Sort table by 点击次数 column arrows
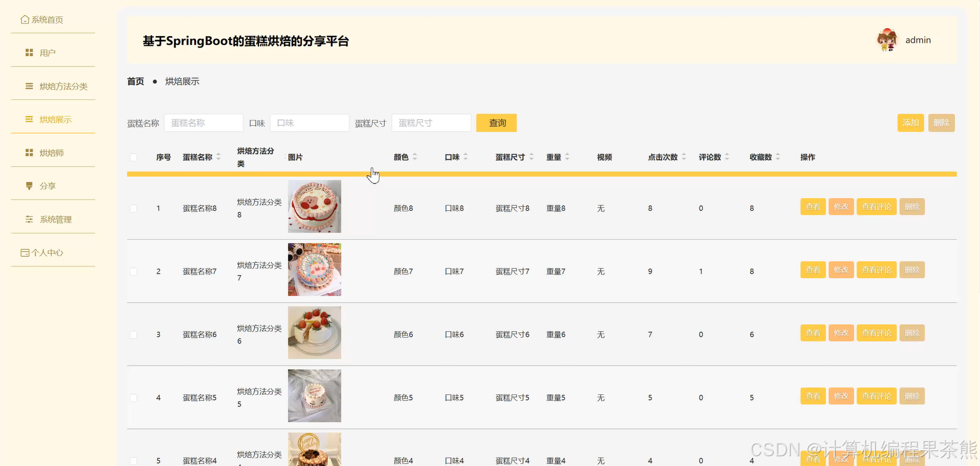Image resolution: width=980 pixels, height=466 pixels. pos(684,157)
